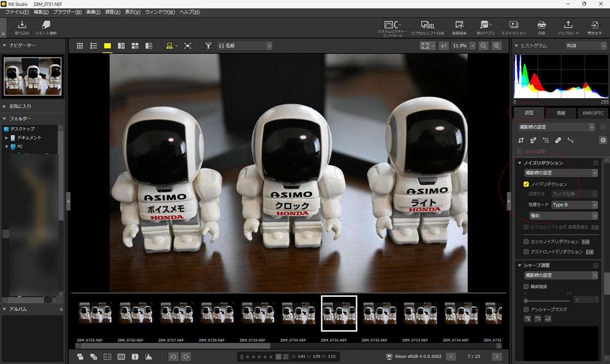
Task: Go to the previous image arrow button
Action: coord(451,356)
